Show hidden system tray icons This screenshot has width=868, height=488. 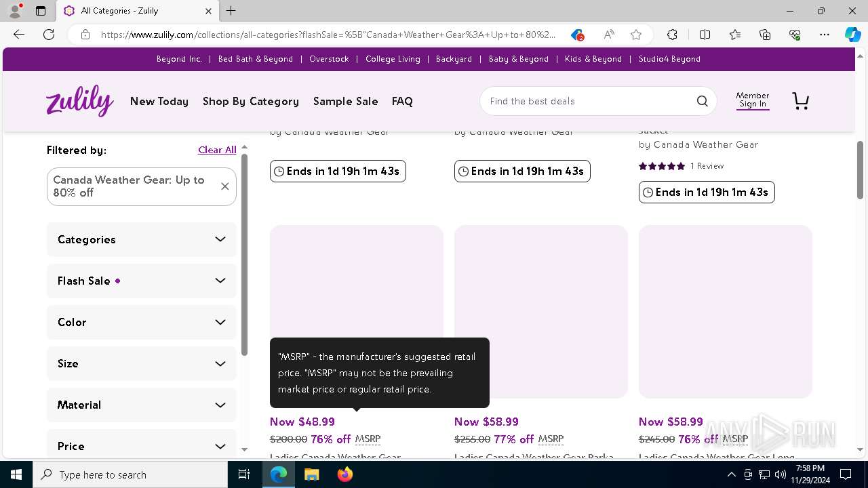731,474
